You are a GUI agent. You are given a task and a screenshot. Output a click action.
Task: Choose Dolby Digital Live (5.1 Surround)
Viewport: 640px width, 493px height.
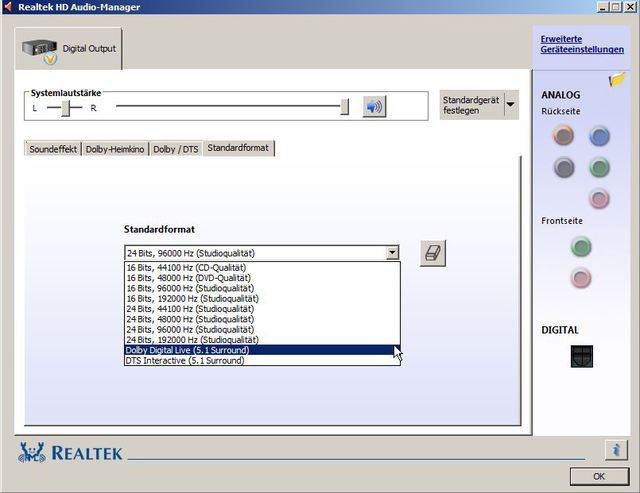click(262, 350)
